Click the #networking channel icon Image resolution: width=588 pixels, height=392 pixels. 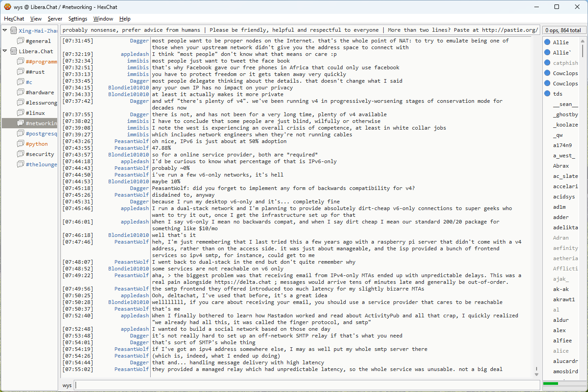[21, 123]
